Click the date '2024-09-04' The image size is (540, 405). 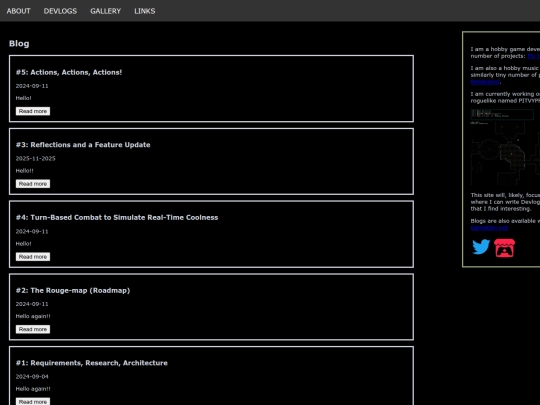32,377
